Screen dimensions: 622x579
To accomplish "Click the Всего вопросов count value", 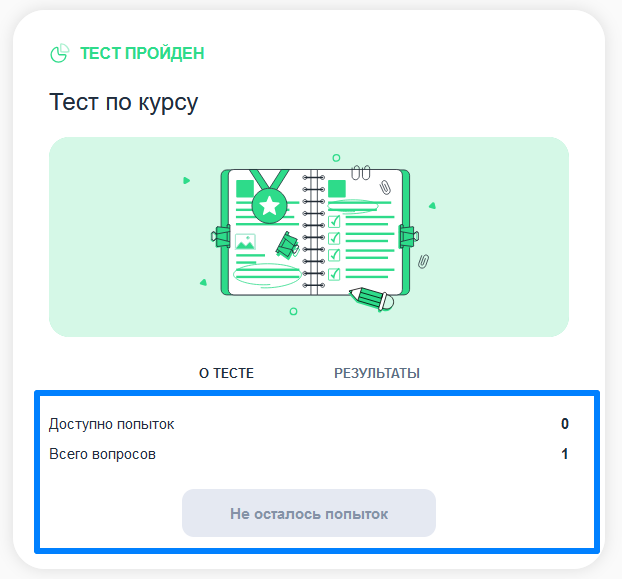I will (x=564, y=454).
